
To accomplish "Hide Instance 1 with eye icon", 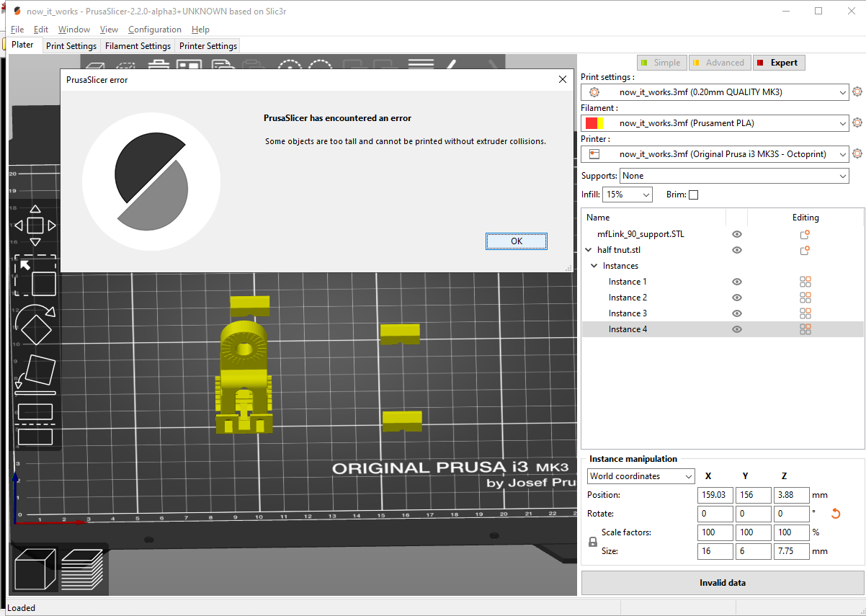I will [x=737, y=282].
